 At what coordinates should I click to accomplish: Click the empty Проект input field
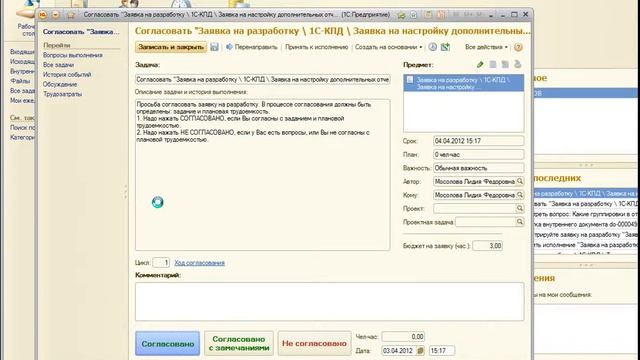474,208
